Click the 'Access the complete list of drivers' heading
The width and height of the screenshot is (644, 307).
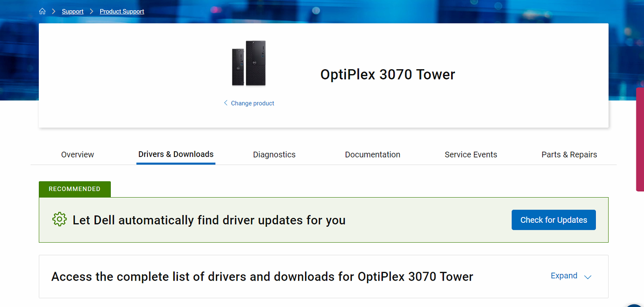point(262,277)
